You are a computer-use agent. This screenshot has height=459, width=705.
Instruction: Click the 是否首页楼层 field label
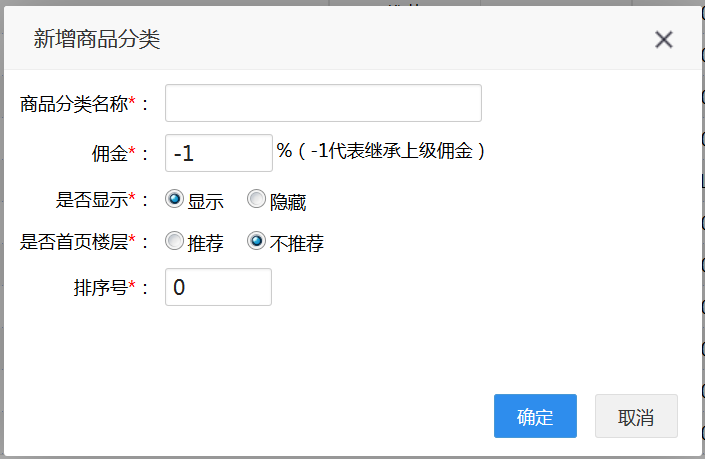point(74,242)
